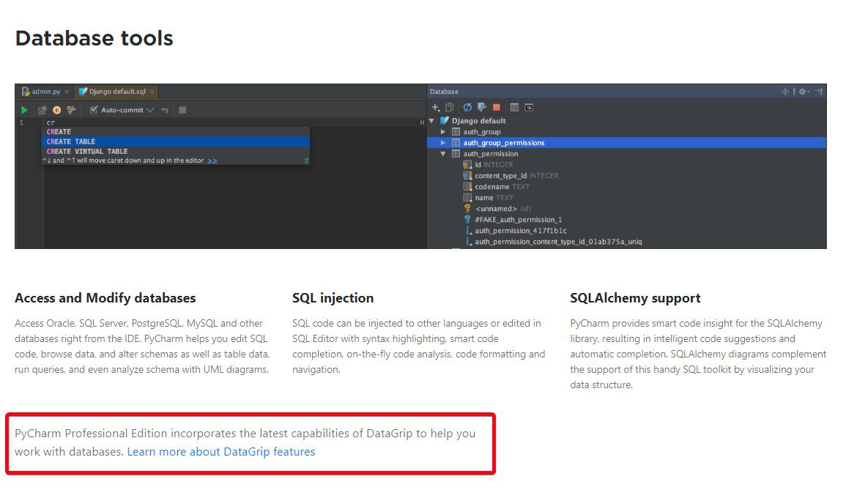Select the content_type_id INTEGER column

tap(516, 176)
